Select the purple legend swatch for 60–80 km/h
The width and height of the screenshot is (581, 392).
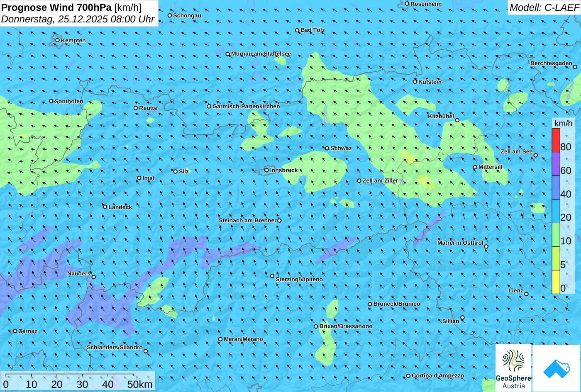(x=556, y=164)
